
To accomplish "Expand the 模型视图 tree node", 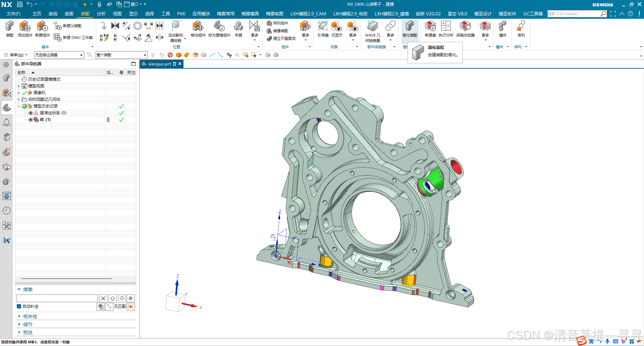I will pyautogui.click(x=19, y=86).
